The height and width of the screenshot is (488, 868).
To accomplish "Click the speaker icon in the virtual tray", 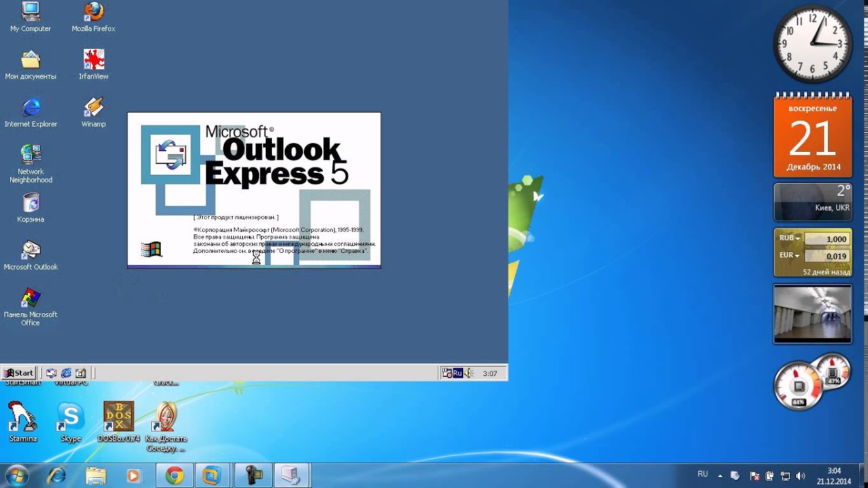I will (468, 373).
